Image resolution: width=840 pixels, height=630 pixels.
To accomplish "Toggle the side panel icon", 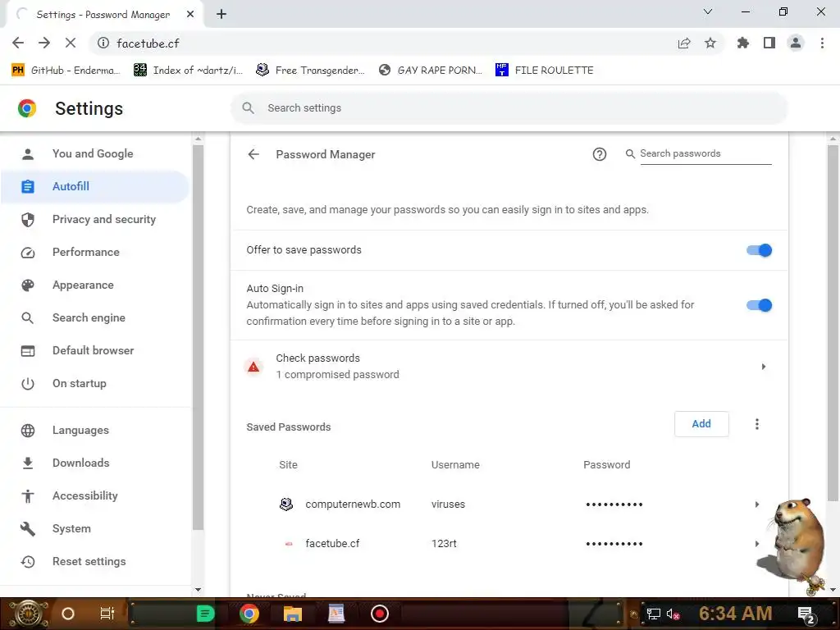I will (769, 43).
